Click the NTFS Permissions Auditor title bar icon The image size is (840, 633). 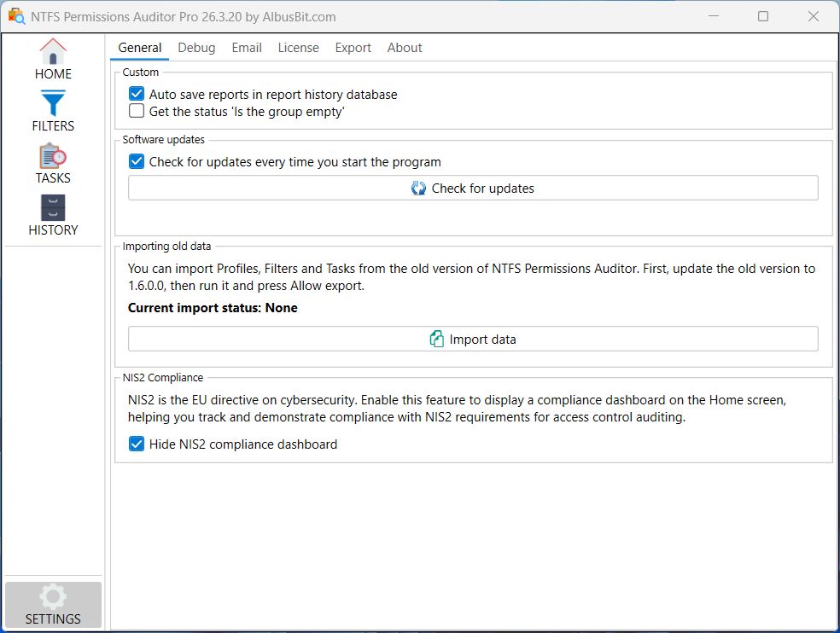[x=16, y=16]
